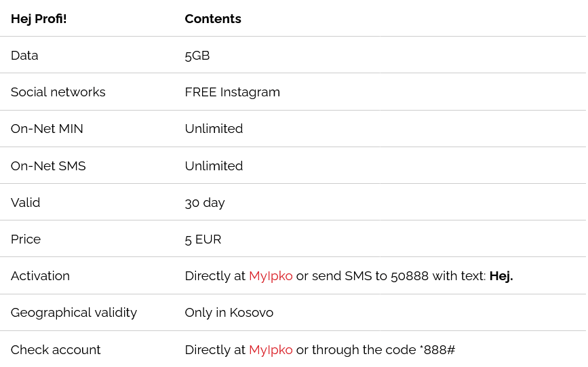Click the bold "Hej." SMS text
The height and width of the screenshot is (367, 588).
(x=501, y=276)
